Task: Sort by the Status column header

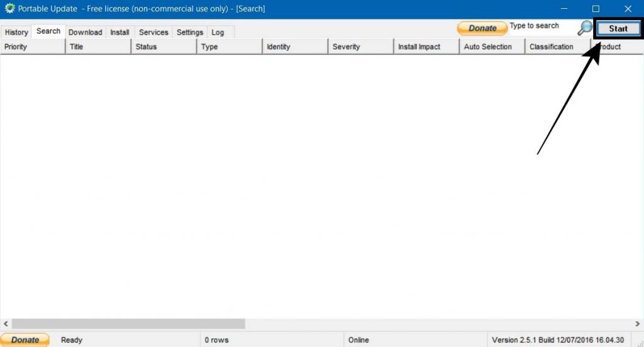Action: pos(164,47)
